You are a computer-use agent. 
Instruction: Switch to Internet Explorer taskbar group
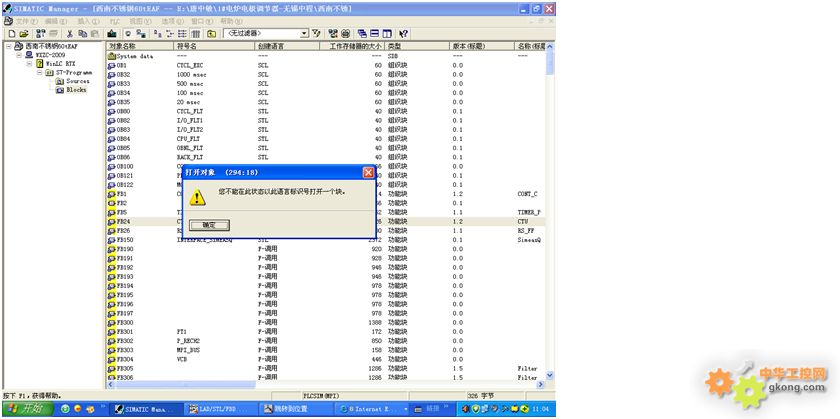pyautogui.click(x=372, y=409)
